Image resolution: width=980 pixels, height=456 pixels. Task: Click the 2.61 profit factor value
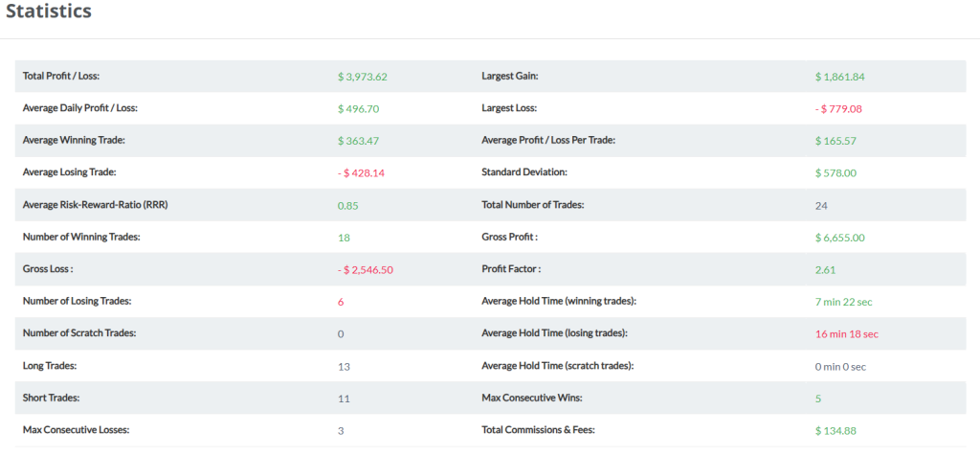(826, 269)
